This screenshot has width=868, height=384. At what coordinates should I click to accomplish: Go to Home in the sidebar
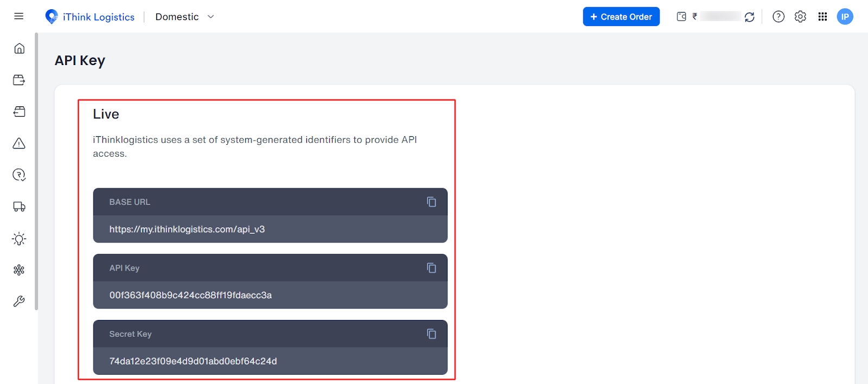19,48
